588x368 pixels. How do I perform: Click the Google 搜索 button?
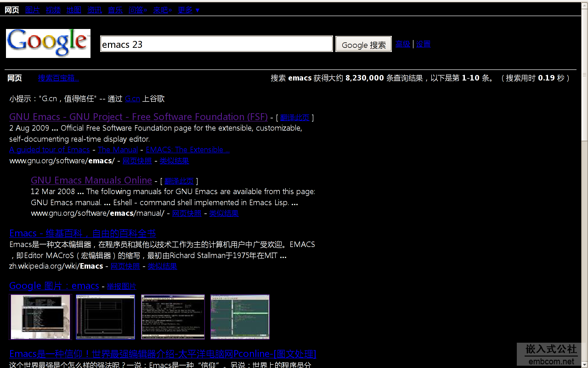click(363, 44)
